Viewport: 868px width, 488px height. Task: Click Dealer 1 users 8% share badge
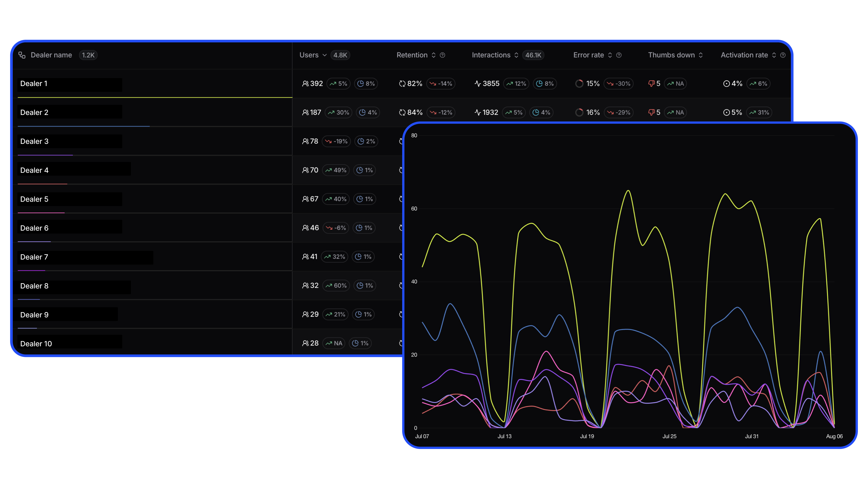(x=366, y=84)
